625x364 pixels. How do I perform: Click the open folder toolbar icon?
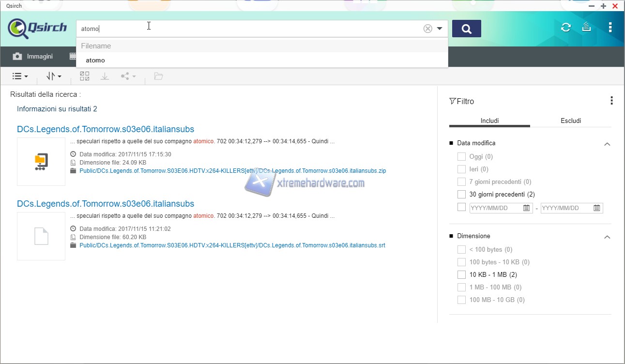tap(158, 76)
